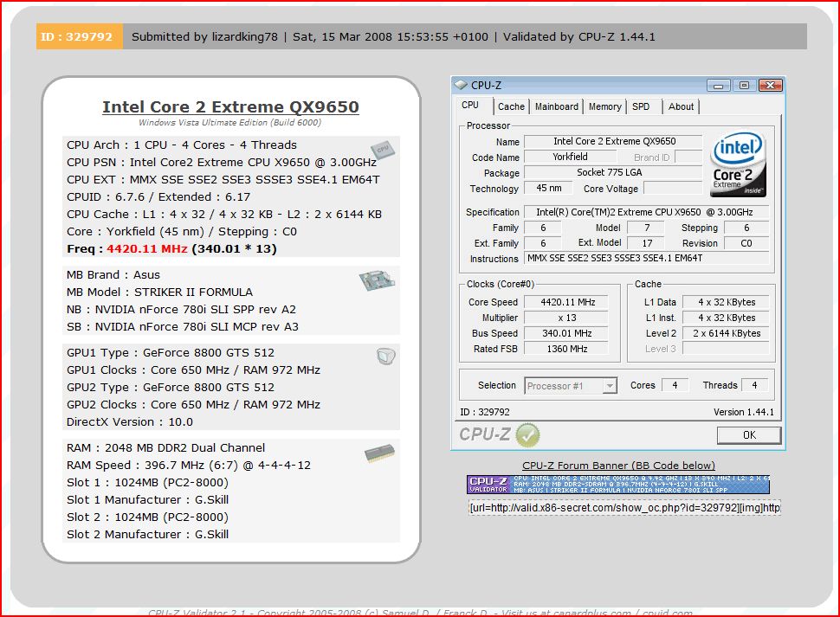Click the OK button in CPU-Z
Viewport: 840px width, 617px height.
[749, 435]
